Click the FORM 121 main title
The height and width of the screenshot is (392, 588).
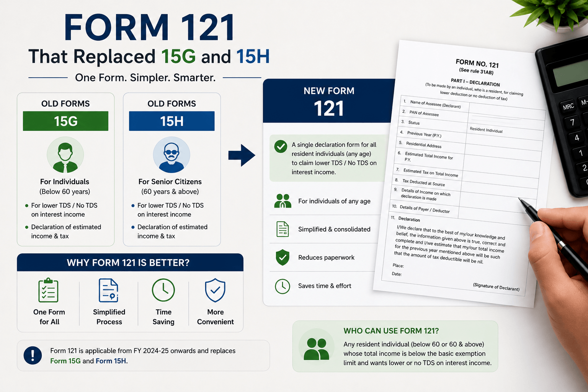[150, 28]
